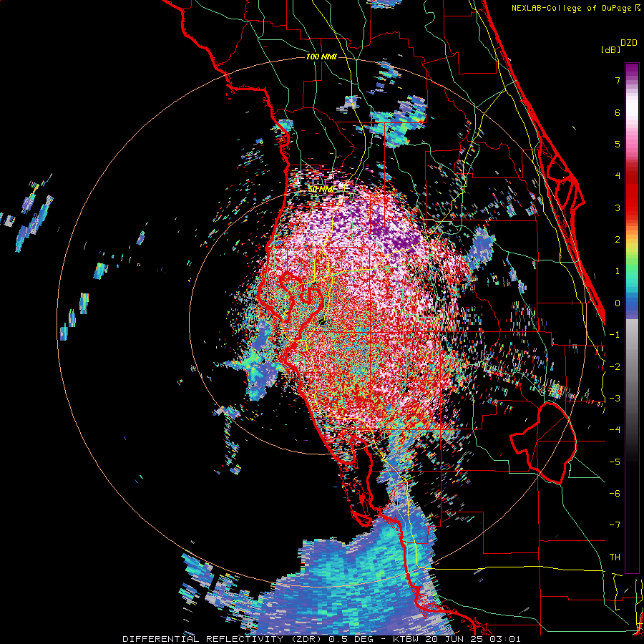Click the 2 value on the color scale

[x=618, y=240]
